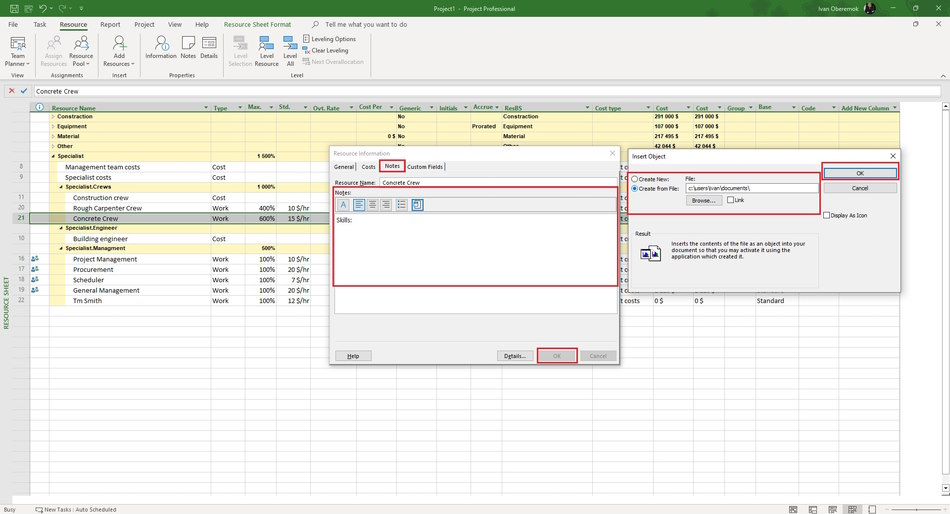
Task: Open the Details icon in Properties group
Action: tap(209, 47)
